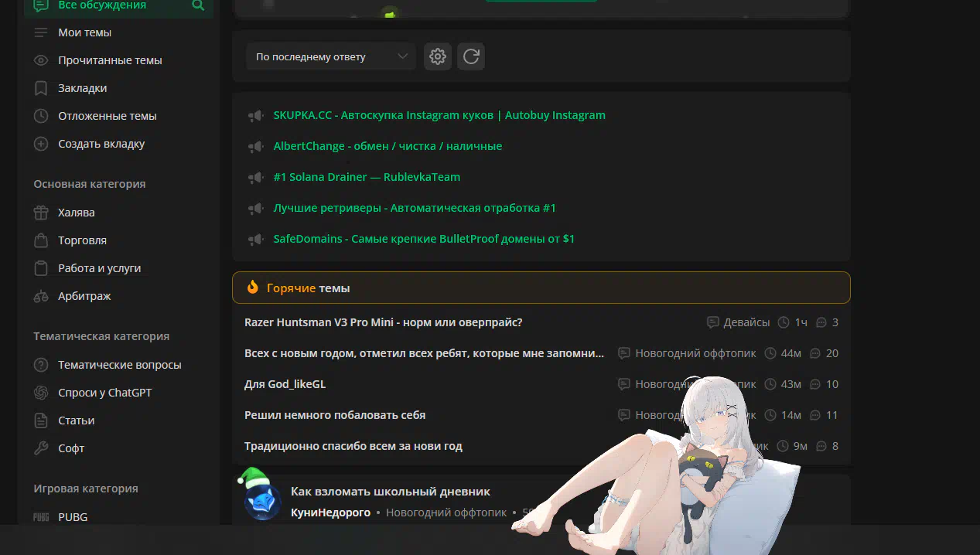Click КуниНедорого user avatar
980x555 pixels.
263,501
